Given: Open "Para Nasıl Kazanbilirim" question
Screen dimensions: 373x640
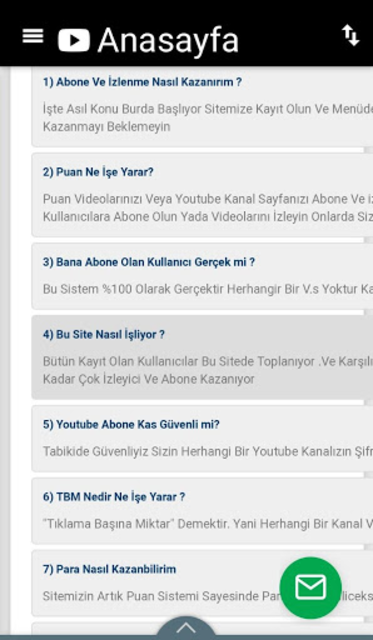Looking at the screenshot, I should (x=109, y=569).
